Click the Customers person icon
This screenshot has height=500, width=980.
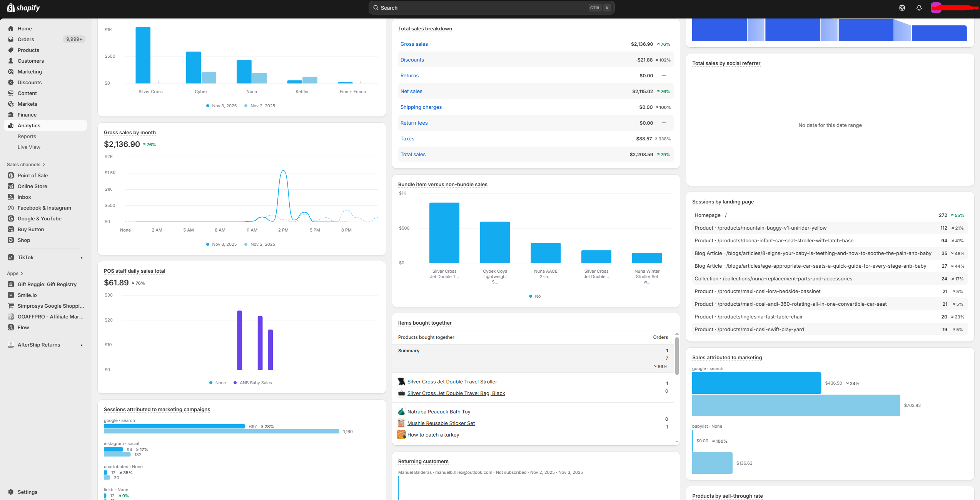pos(11,61)
